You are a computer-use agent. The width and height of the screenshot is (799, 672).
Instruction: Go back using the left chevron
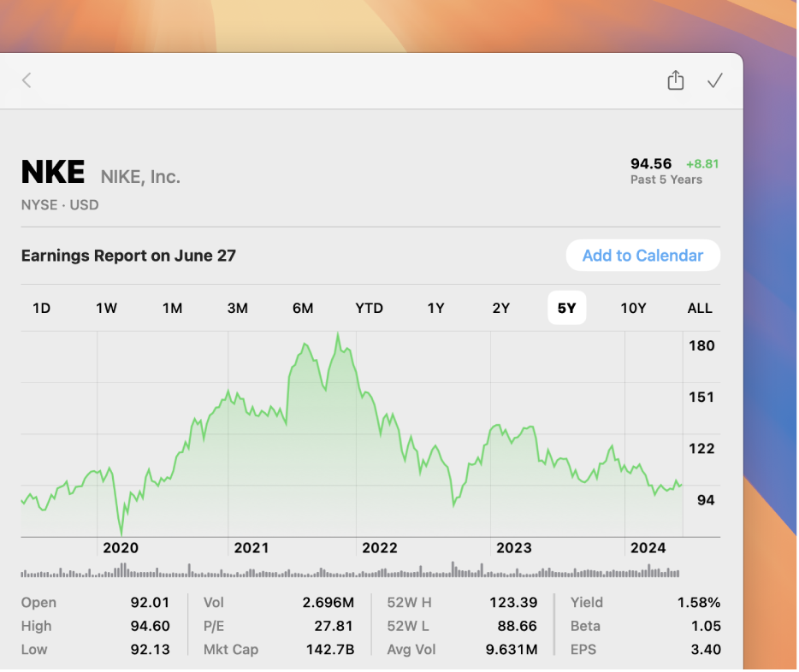27,80
